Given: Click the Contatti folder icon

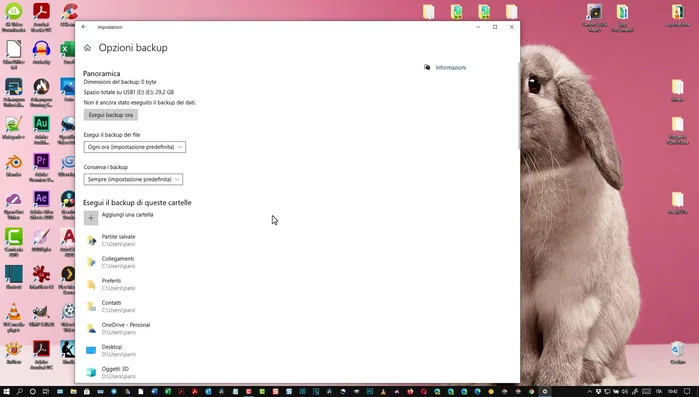Looking at the screenshot, I should click(91, 307).
